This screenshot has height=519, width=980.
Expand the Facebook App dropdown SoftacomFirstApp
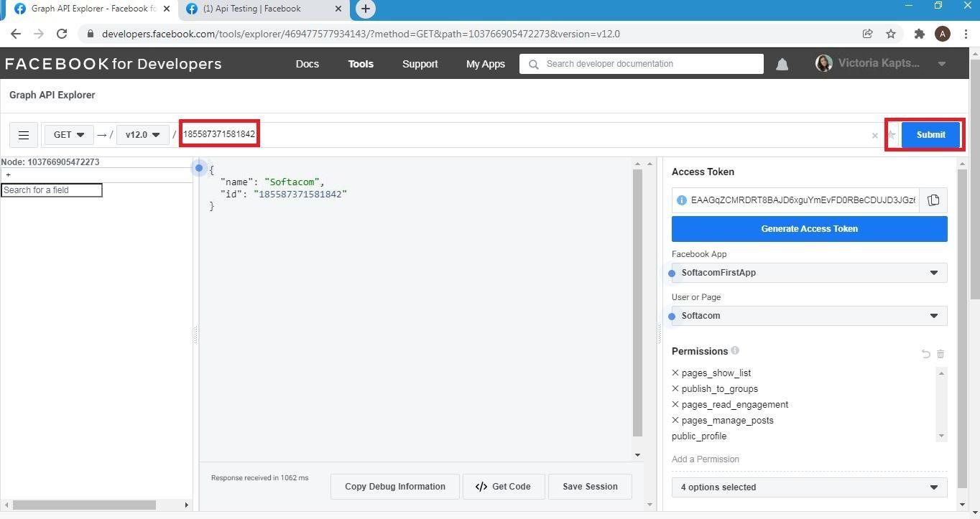point(809,273)
